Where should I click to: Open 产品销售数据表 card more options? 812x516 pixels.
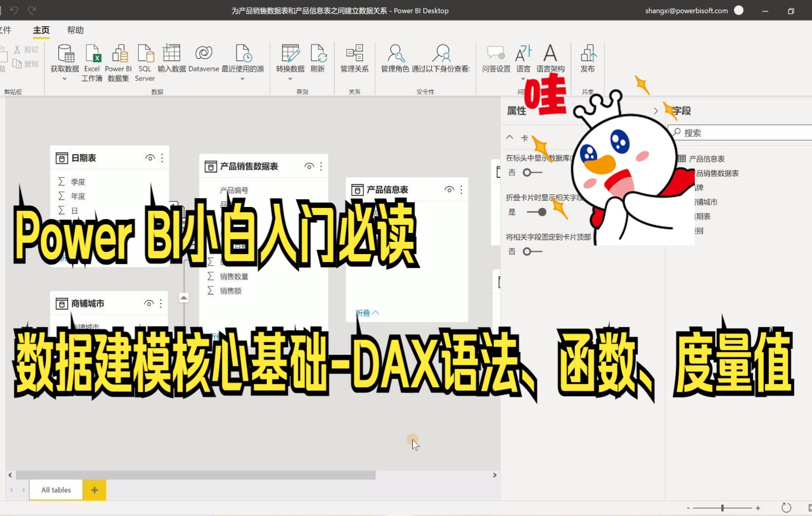click(x=321, y=166)
